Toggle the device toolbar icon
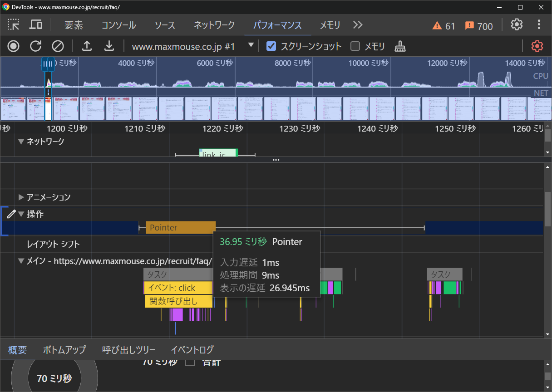Image resolution: width=552 pixels, height=392 pixels. tap(36, 24)
